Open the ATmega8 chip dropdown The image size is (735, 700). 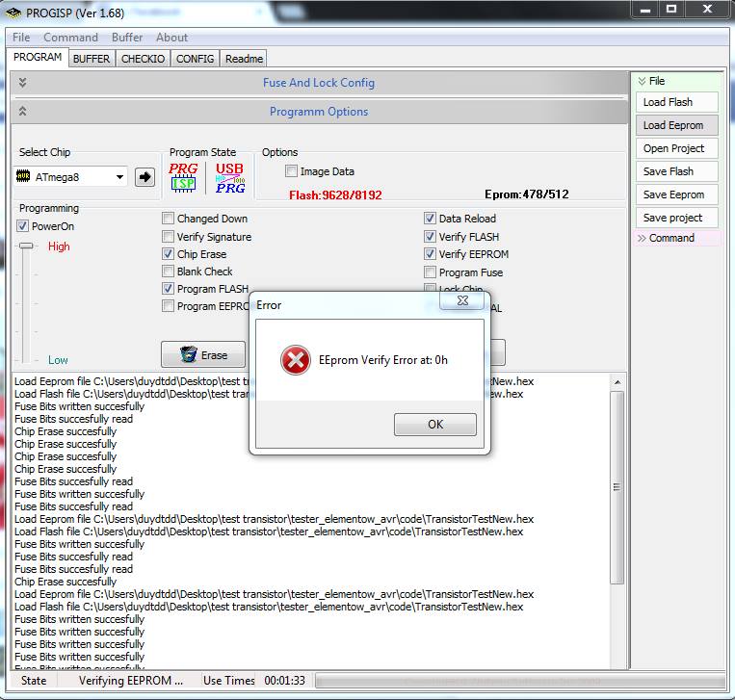click(120, 177)
